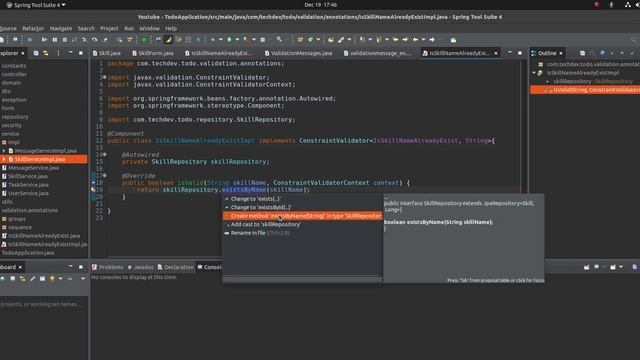The image size is (640, 360).
Task: Open the Refactor menu
Action: [x=33, y=28]
